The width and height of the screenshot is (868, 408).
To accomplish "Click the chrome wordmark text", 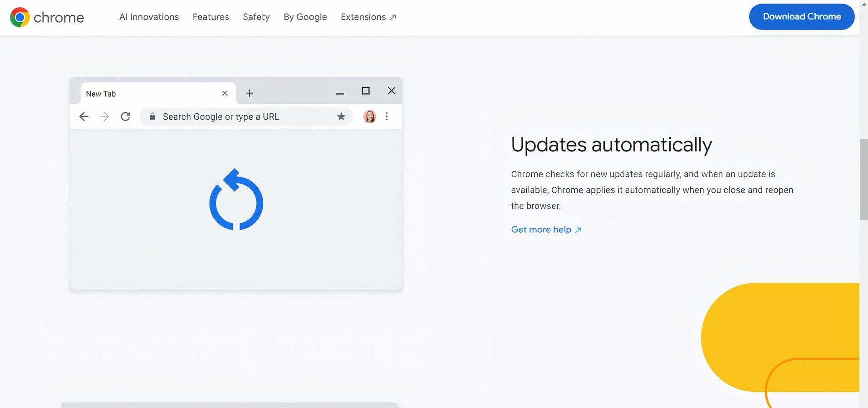I will 59,18.
